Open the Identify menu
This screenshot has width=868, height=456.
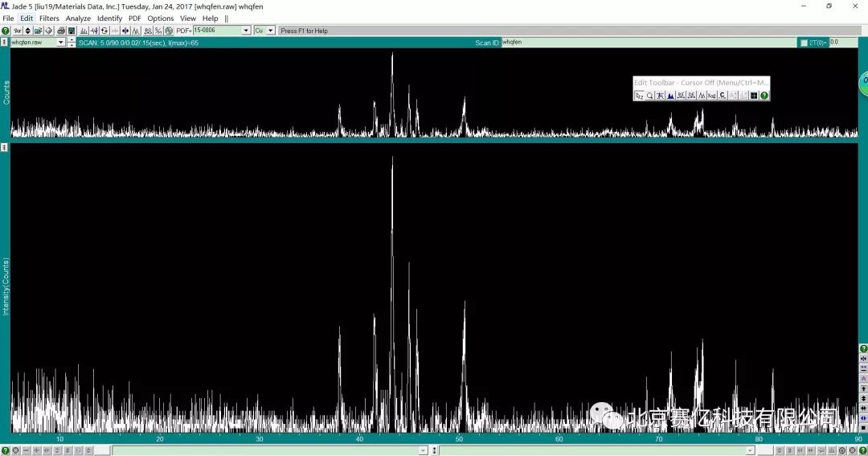click(109, 18)
